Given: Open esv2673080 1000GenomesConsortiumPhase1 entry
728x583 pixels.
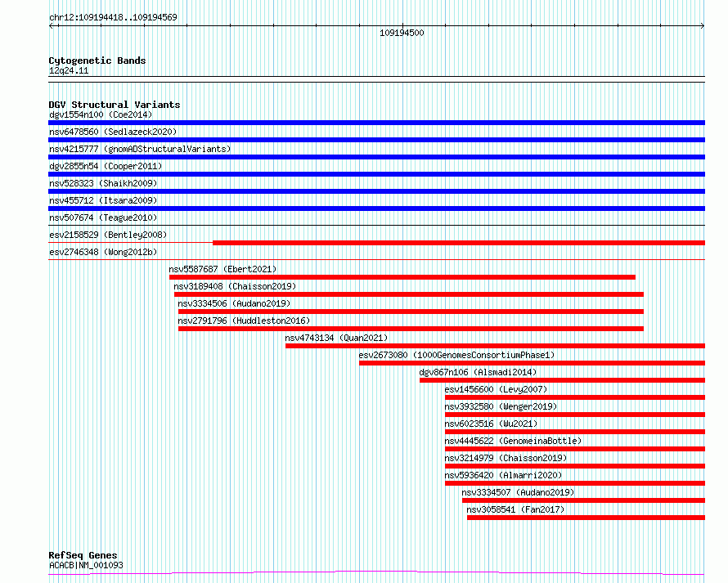Looking at the screenshot, I should pyautogui.click(x=456, y=355).
